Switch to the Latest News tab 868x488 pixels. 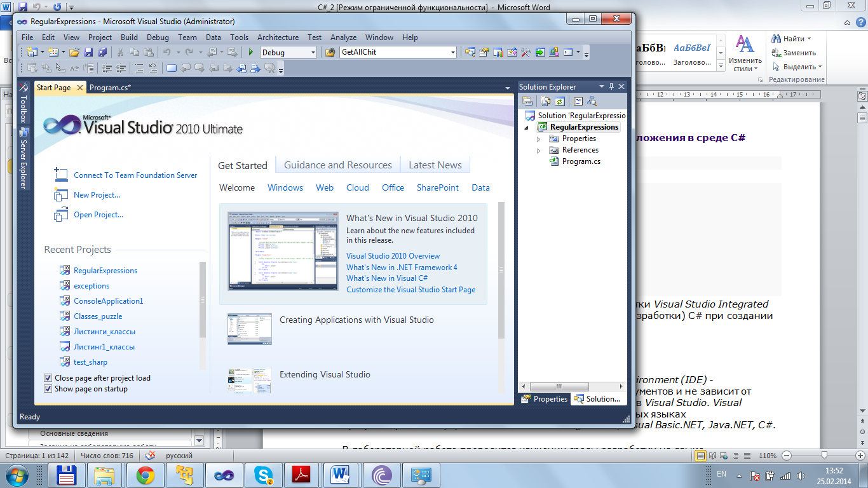pyautogui.click(x=435, y=165)
